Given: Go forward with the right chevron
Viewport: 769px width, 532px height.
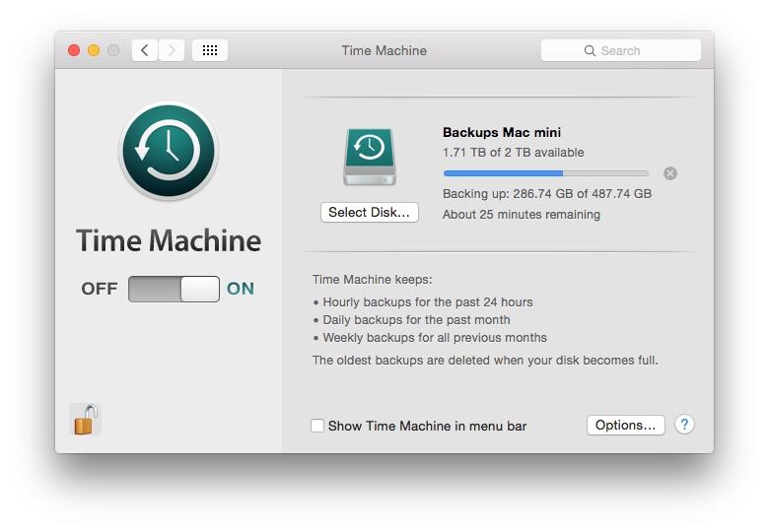Looking at the screenshot, I should 172,50.
